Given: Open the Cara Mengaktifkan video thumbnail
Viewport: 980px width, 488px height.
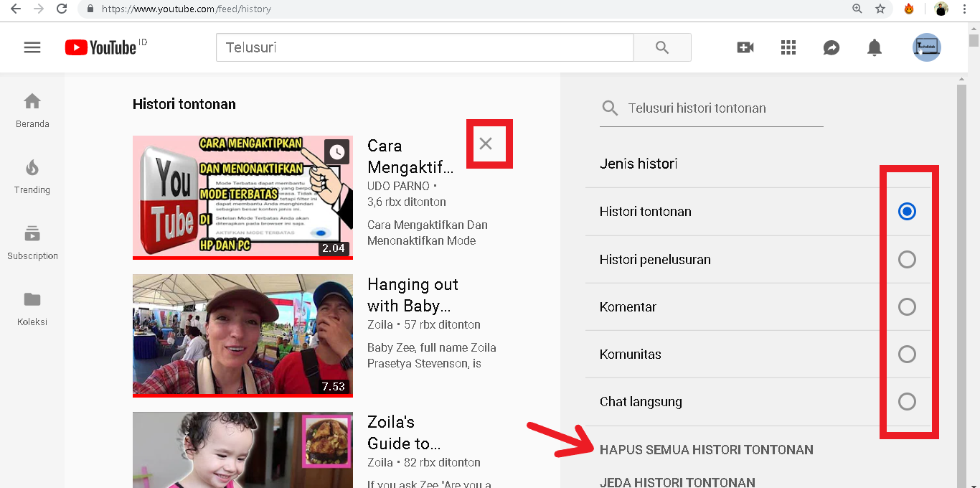Looking at the screenshot, I should coord(242,197).
